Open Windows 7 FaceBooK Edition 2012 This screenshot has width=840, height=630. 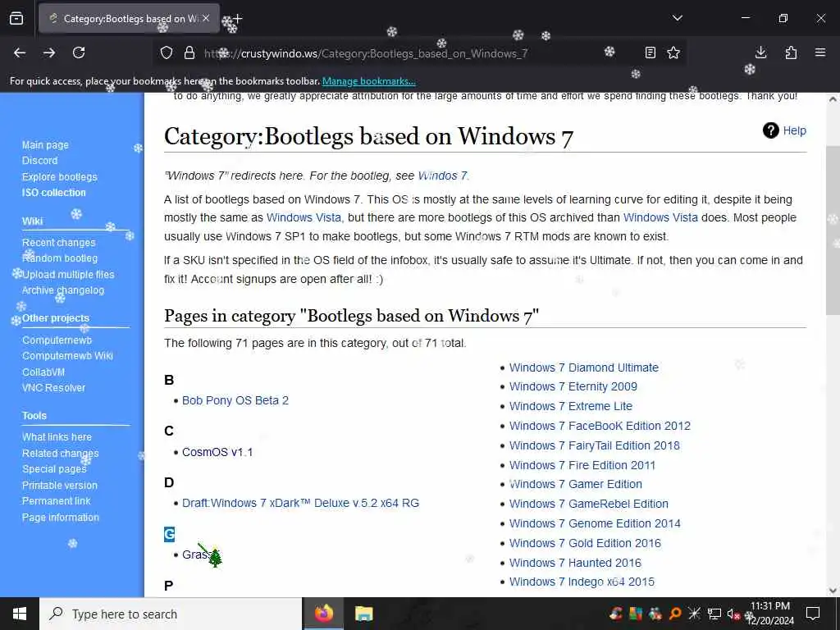[600, 426]
